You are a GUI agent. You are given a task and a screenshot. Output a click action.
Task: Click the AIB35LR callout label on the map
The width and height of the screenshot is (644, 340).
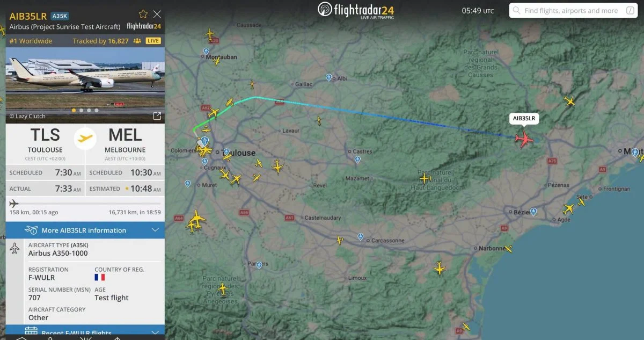524,118
